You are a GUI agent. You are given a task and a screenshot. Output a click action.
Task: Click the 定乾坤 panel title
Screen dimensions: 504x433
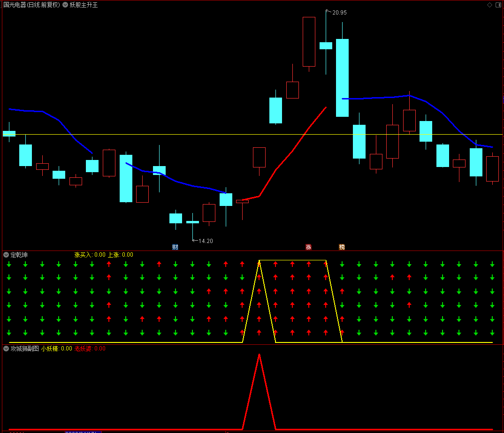[x=19, y=255]
